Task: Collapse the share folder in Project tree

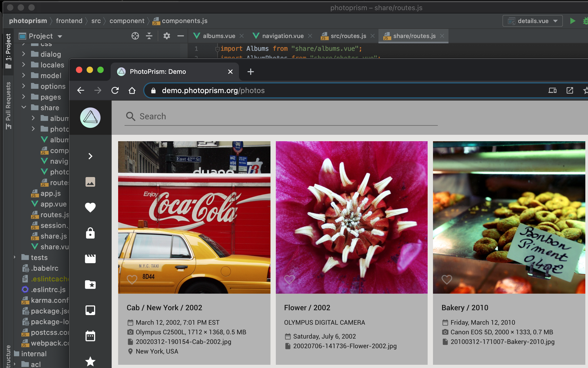Action: (24, 108)
